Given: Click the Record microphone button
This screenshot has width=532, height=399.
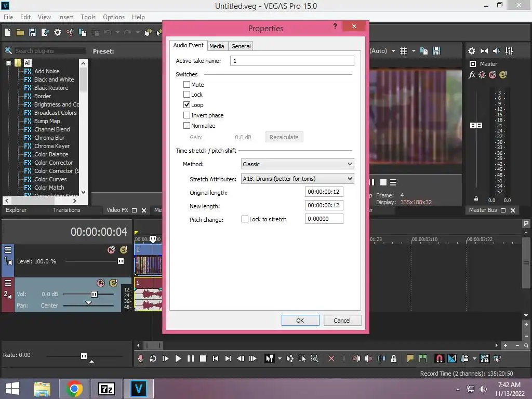Looking at the screenshot, I should coord(140,358).
